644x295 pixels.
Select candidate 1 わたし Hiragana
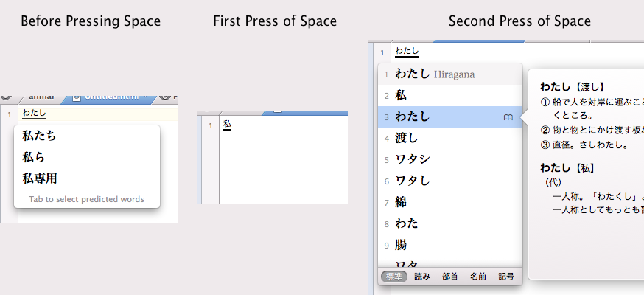pyautogui.click(x=435, y=74)
